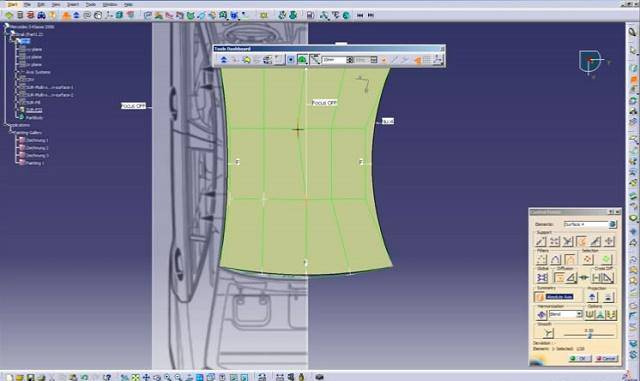Click the orange arrow icon in Tools Dashboard
This screenshot has width=640, height=381.
tap(417, 60)
